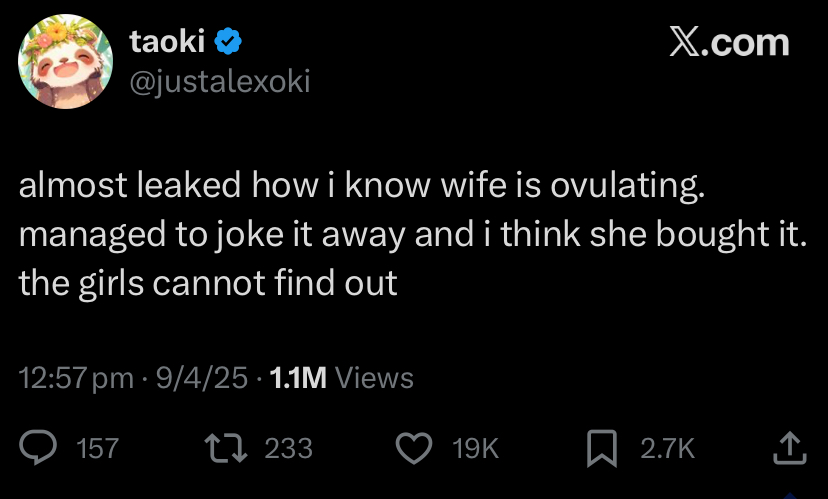Like the tweet with the heart icon

[414, 448]
